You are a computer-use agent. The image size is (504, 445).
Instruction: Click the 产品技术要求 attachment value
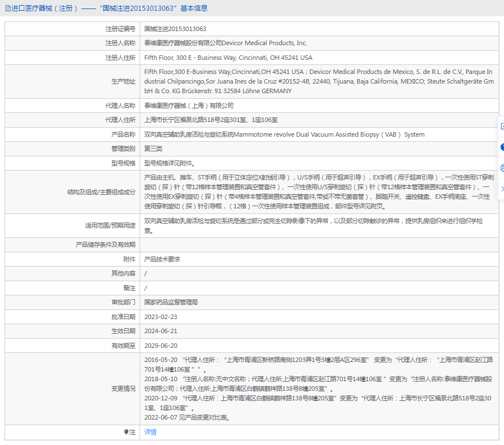tap(162, 259)
